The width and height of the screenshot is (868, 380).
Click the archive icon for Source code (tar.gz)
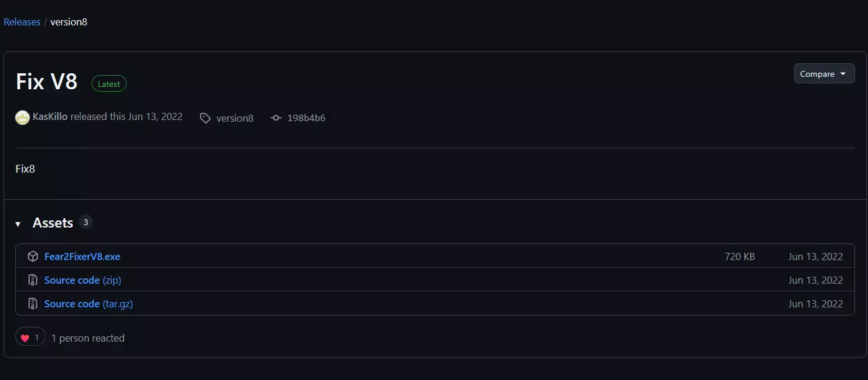coord(33,304)
